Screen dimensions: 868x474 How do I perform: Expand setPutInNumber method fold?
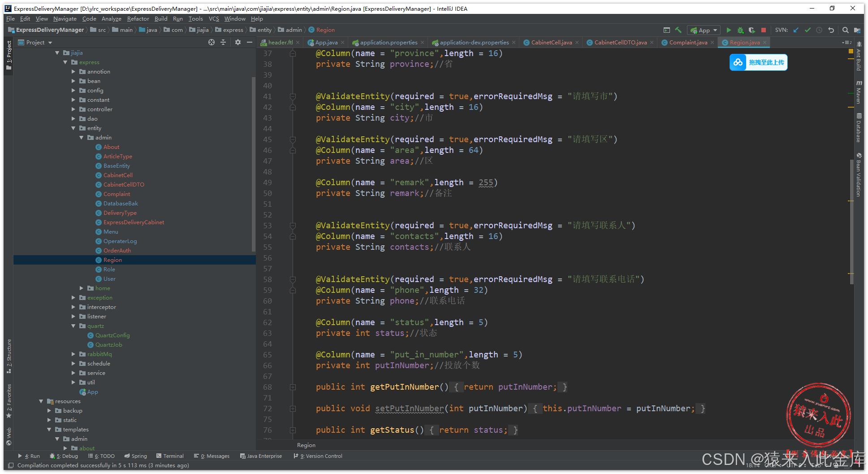pos(293,409)
